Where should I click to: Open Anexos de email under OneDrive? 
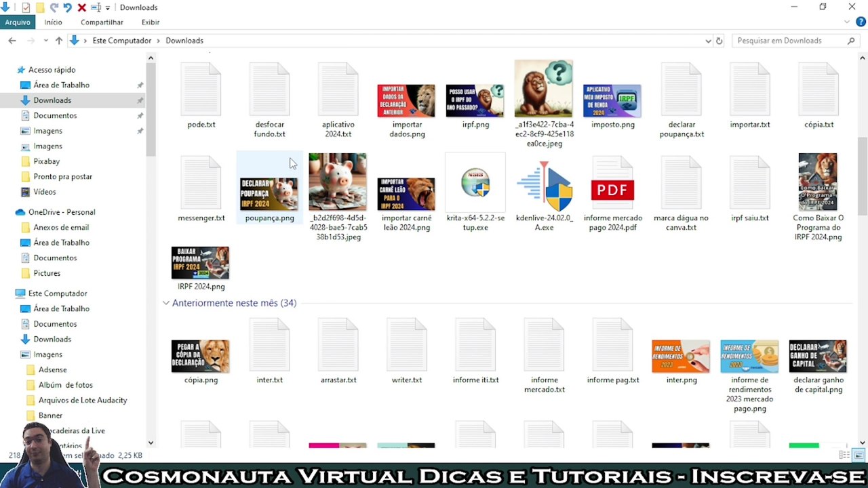61,228
